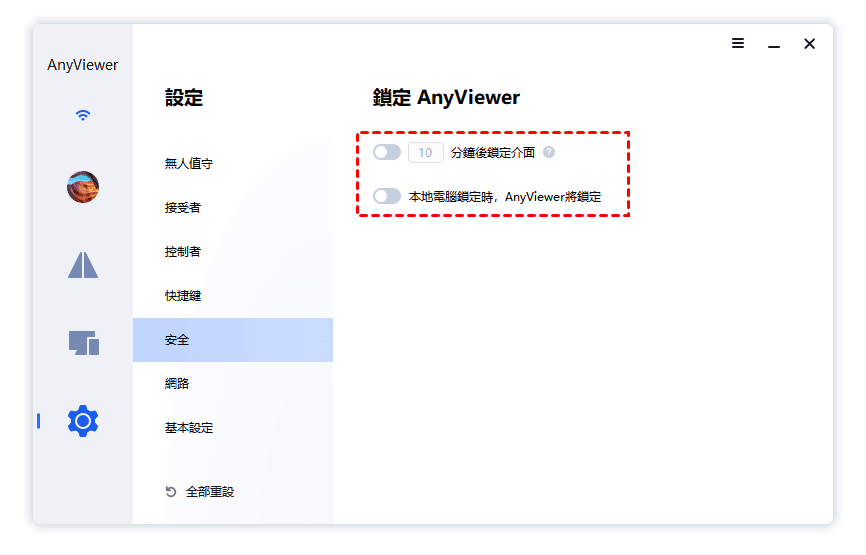866x555 pixels.
Task: Select the 無人值守 settings tab
Action: [233, 163]
